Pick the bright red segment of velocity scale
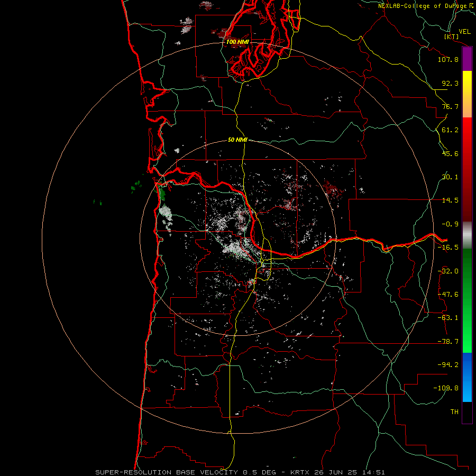The width and height of the screenshot is (476, 476). click(x=467, y=135)
